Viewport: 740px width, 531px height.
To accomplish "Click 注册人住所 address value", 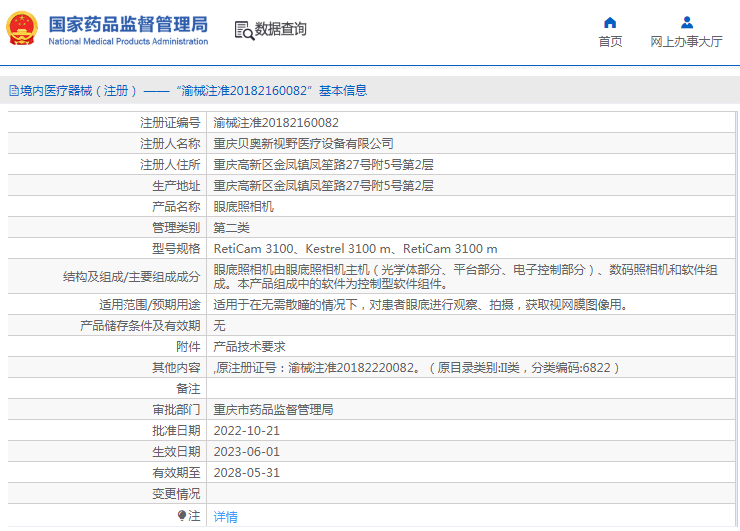I will [323, 165].
